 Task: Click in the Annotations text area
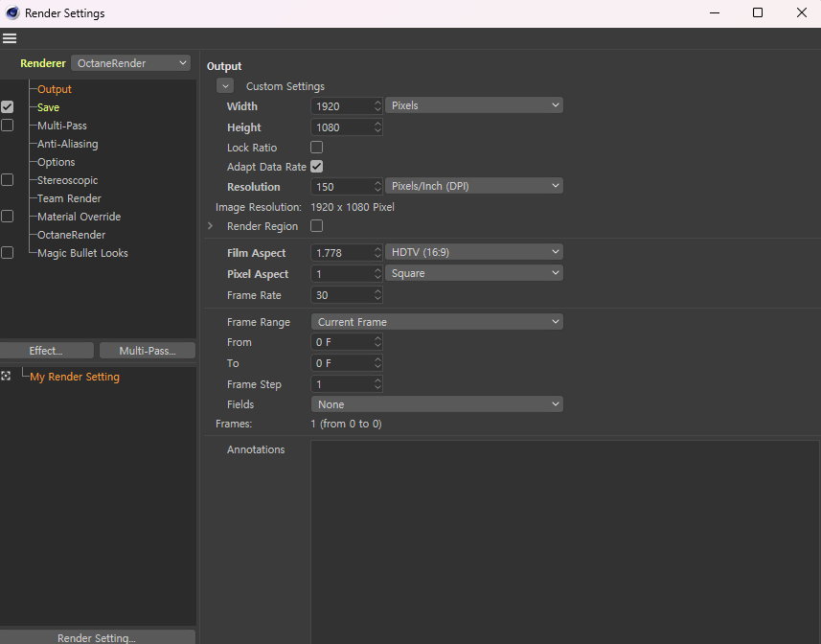pyautogui.click(x=564, y=537)
